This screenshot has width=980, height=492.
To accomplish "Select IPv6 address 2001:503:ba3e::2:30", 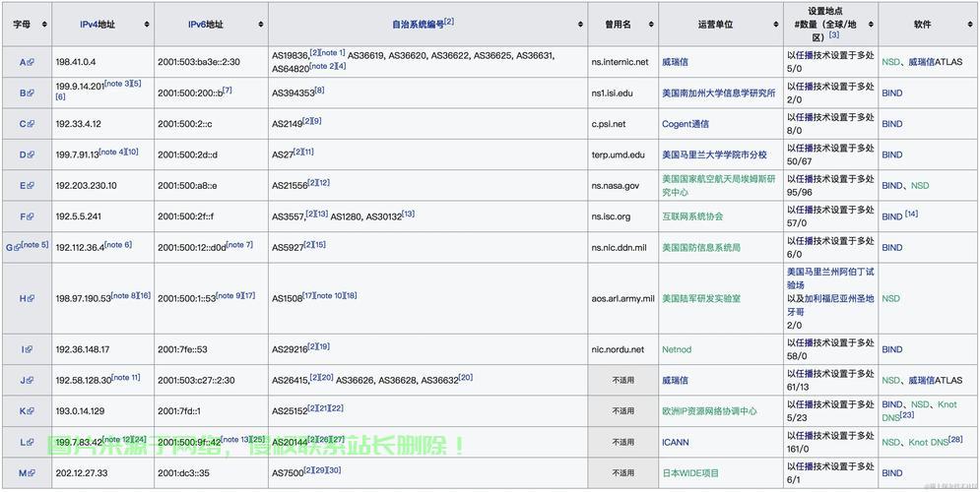I will tap(199, 62).
